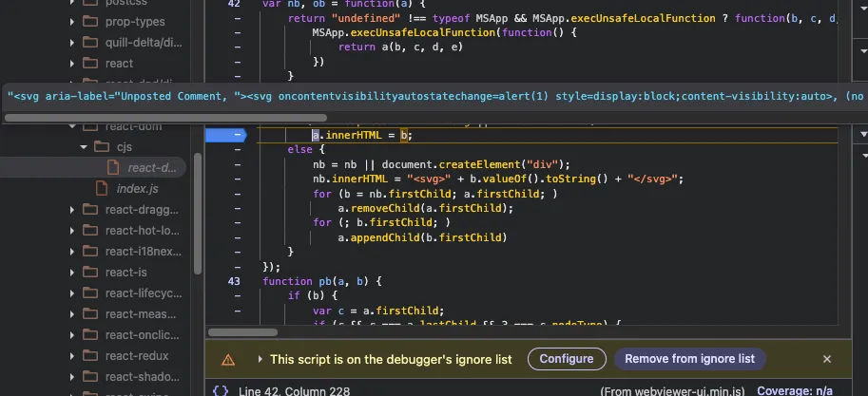This screenshot has height=396, width=868.
Task: Toggle breakpoint at line number 42
Action: point(234,4)
